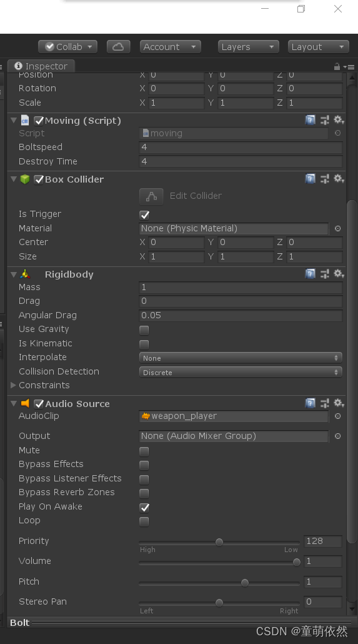Enable Bypass Listener Effects checkbox

tap(144, 480)
